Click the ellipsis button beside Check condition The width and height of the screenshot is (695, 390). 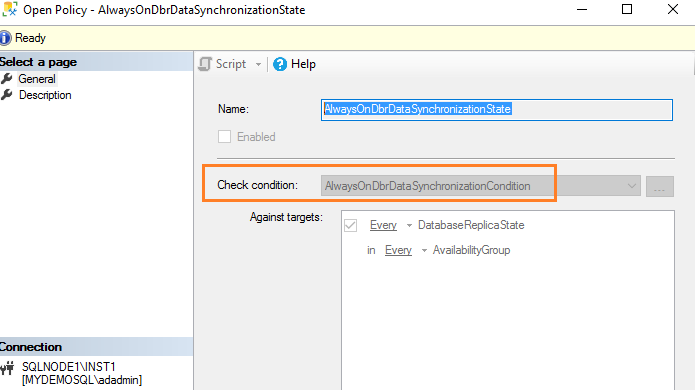point(660,186)
